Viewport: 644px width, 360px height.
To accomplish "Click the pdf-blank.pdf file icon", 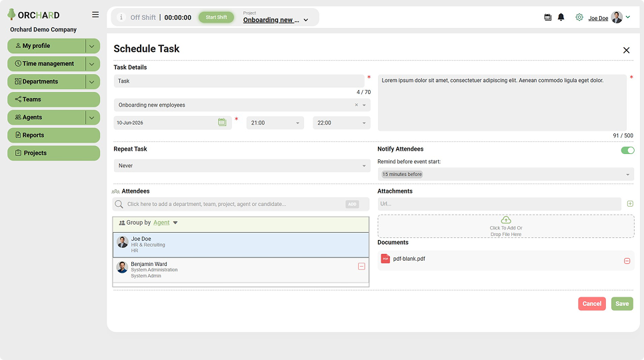I will click(385, 259).
